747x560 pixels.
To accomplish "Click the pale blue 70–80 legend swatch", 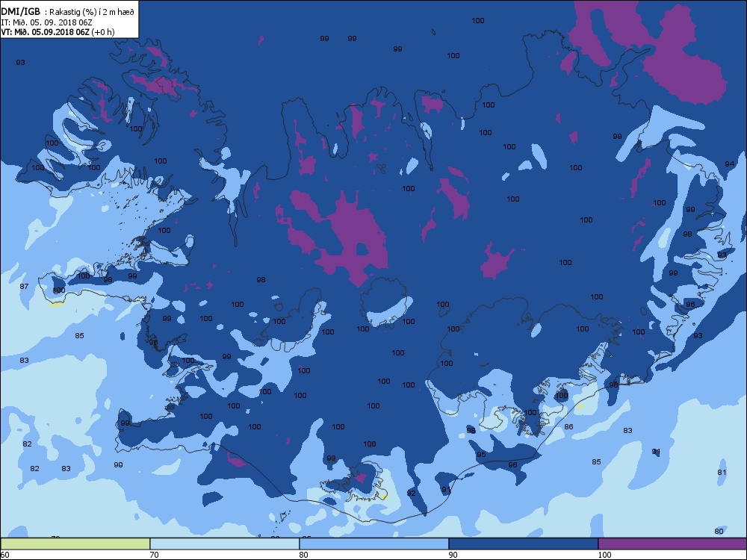I will 224,544.
